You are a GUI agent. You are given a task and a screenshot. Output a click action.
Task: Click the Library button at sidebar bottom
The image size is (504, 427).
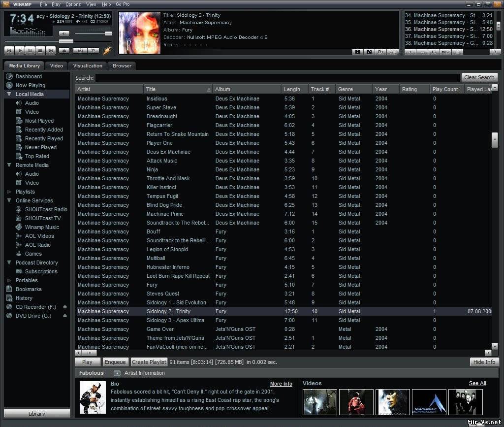point(37,414)
